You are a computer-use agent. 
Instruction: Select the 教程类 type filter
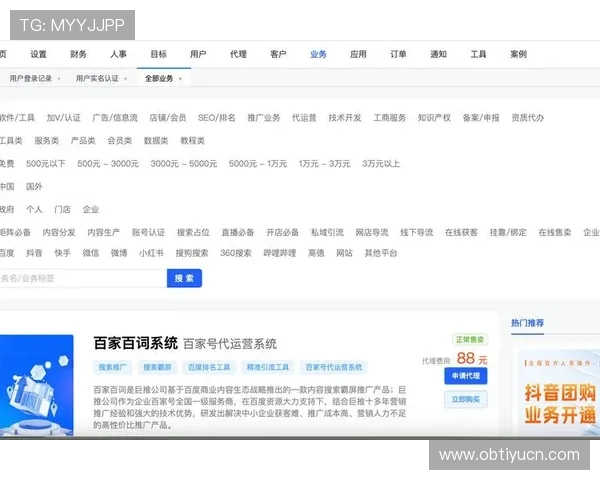(x=192, y=141)
